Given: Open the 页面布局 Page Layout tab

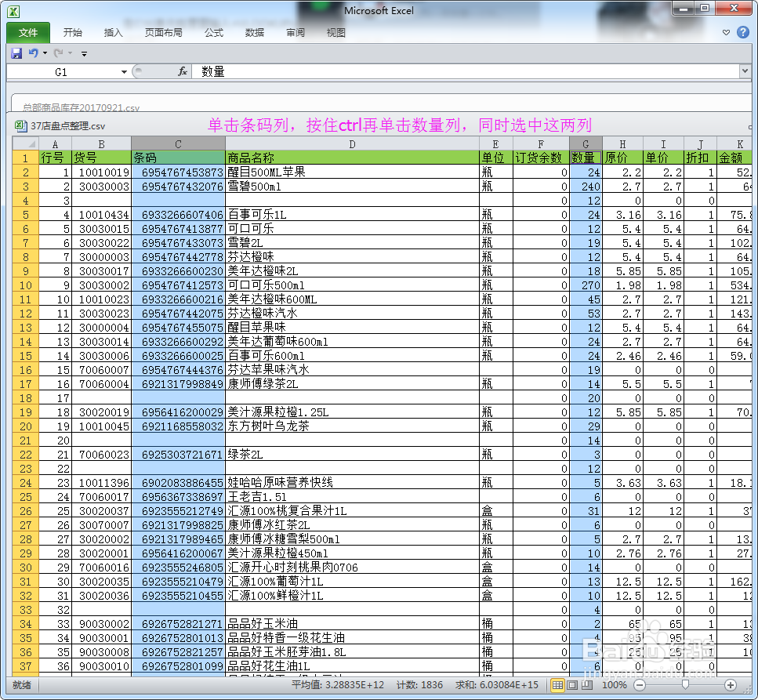Looking at the screenshot, I should click(x=163, y=32).
